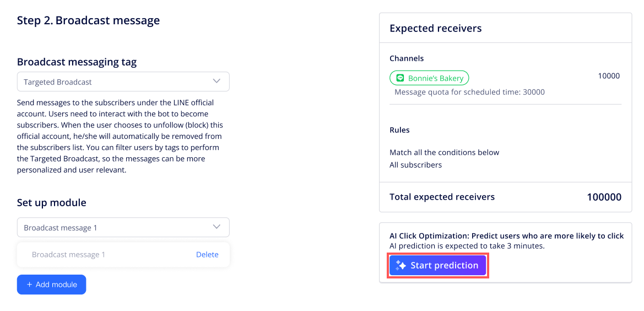
Task: Click the Match all the conditions below text
Action: coord(444,152)
